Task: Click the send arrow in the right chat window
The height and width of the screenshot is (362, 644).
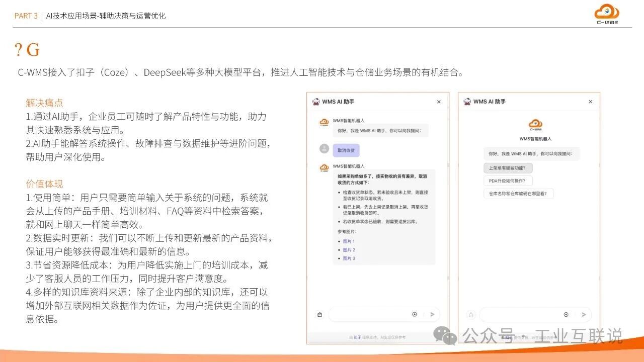Action: pos(584,314)
